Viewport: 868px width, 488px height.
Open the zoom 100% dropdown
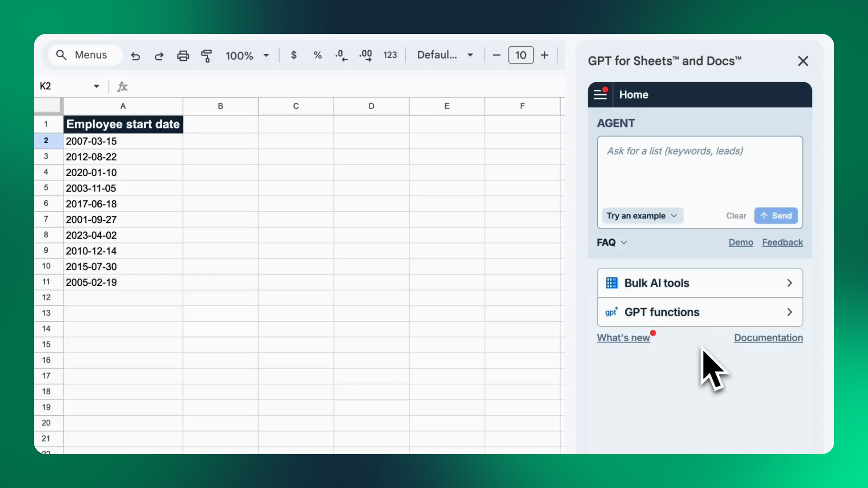point(247,55)
